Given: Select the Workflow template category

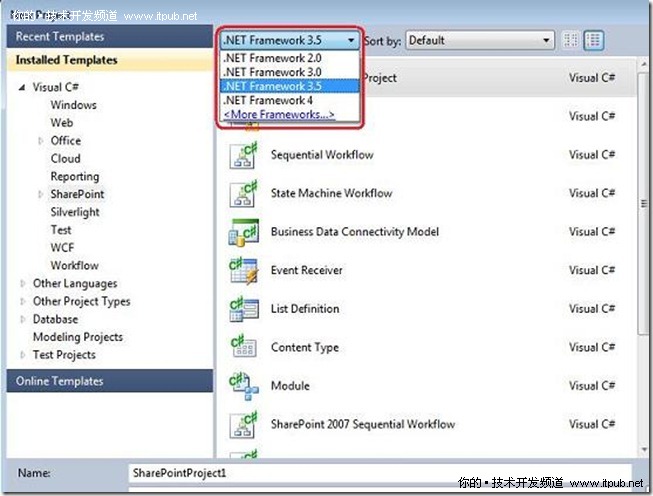Looking at the screenshot, I should tap(75, 266).
